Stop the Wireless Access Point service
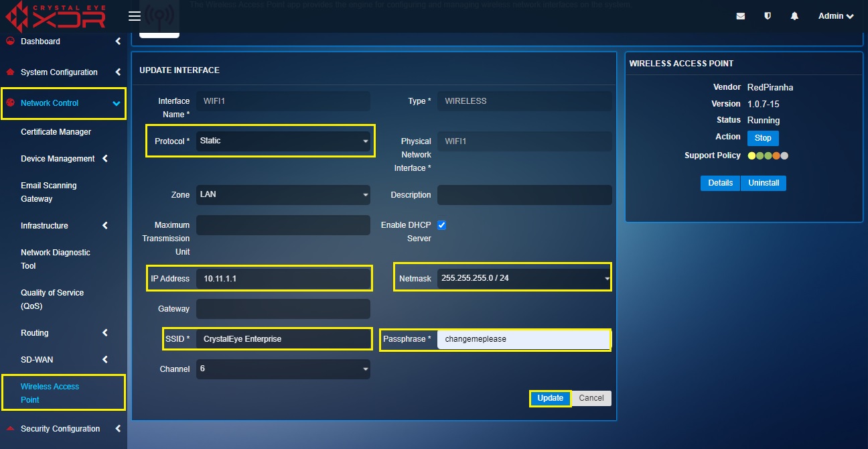 (x=763, y=138)
